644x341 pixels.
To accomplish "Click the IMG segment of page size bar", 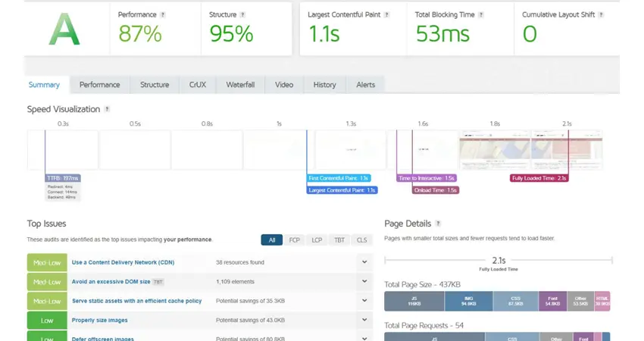I will coord(468,301).
